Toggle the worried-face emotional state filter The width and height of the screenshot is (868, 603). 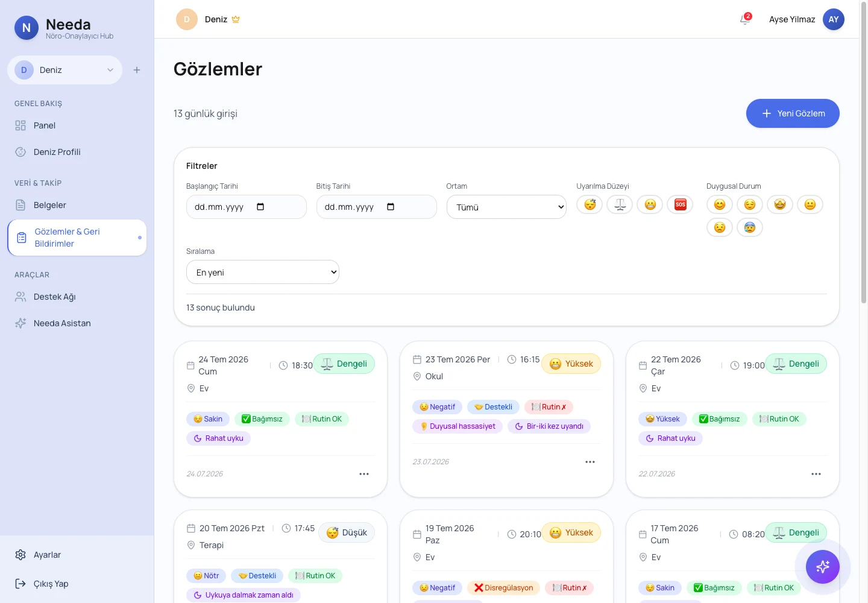coord(720,227)
